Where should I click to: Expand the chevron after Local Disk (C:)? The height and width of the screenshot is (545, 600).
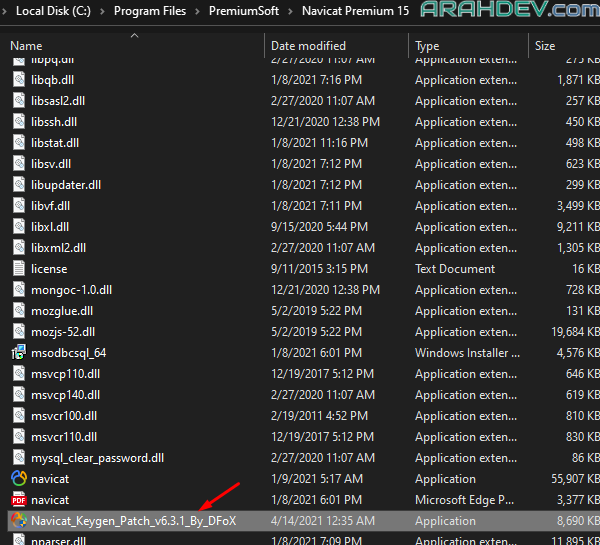pyautogui.click(x=103, y=11)
